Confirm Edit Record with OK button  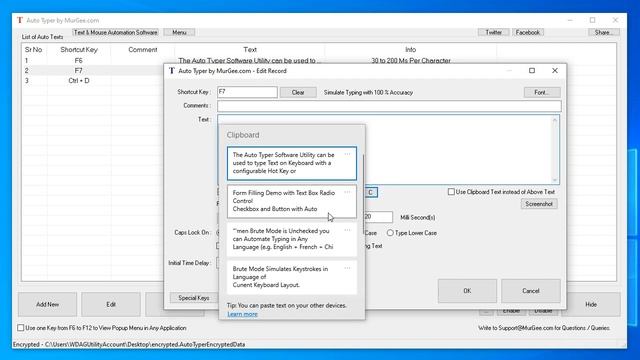(467, 291)
